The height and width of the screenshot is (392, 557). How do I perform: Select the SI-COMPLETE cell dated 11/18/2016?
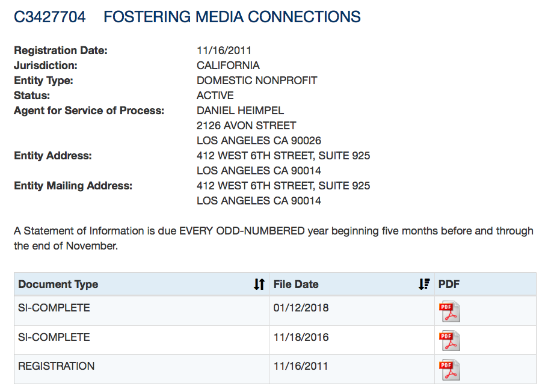click(x=54, y=337)
